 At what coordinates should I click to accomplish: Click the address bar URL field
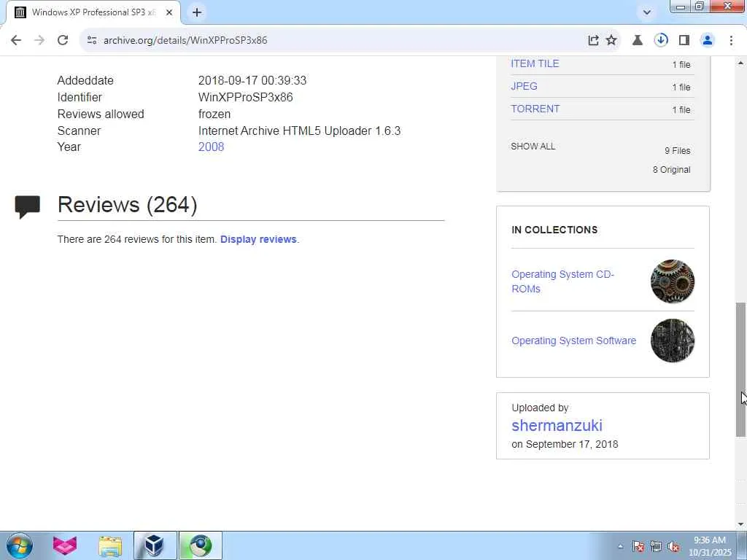333,41
